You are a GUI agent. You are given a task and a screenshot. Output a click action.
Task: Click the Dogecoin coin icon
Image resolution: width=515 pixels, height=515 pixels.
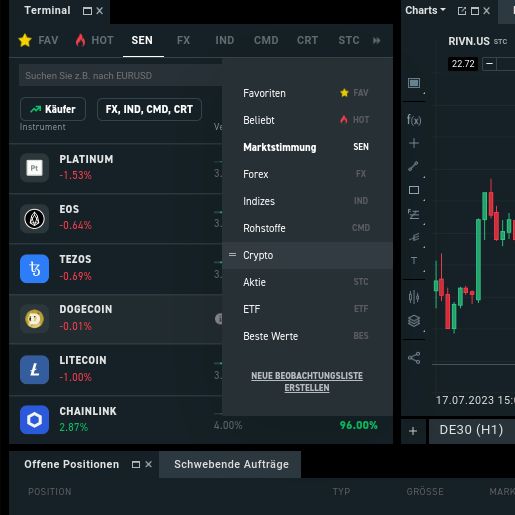pyautogui.click(x=34, y=319)
